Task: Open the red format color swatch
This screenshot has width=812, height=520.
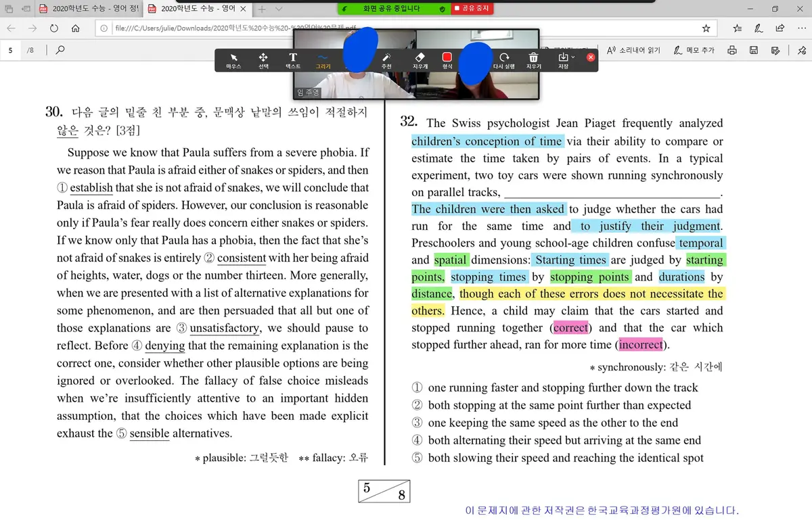Action: pos(447,58)
